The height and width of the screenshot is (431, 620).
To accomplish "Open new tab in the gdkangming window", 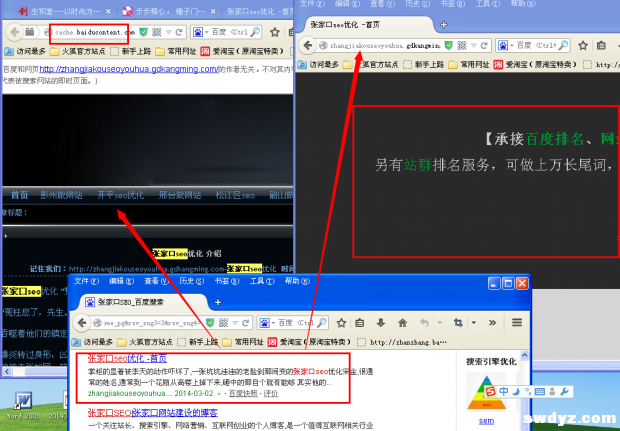I will (x=444, y=25).
